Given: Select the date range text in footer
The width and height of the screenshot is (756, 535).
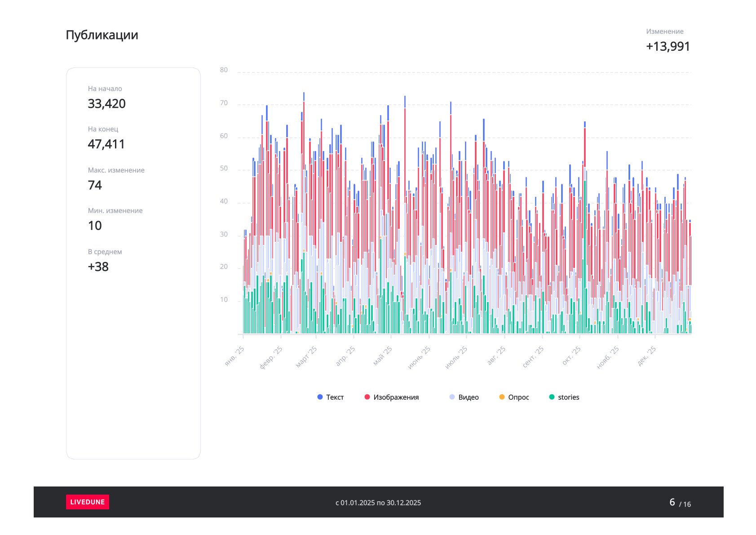Looking at the screenshot, I should pos(378,503).
